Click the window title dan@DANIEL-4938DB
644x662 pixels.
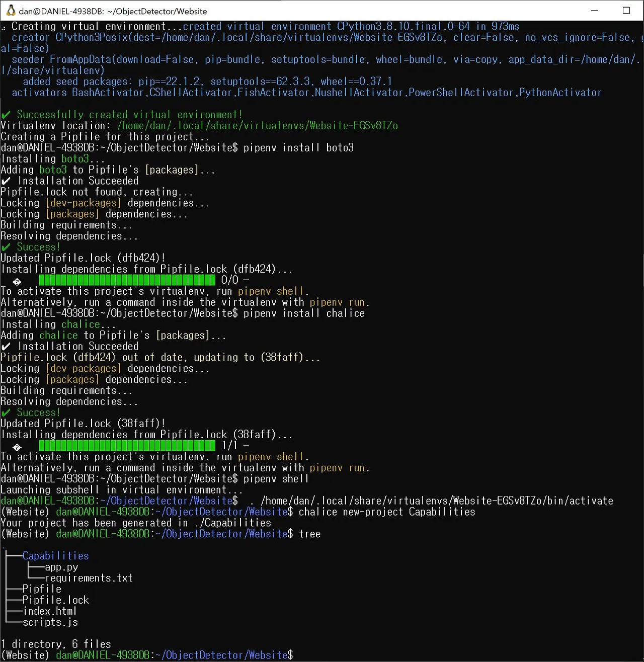pos(113,11)
